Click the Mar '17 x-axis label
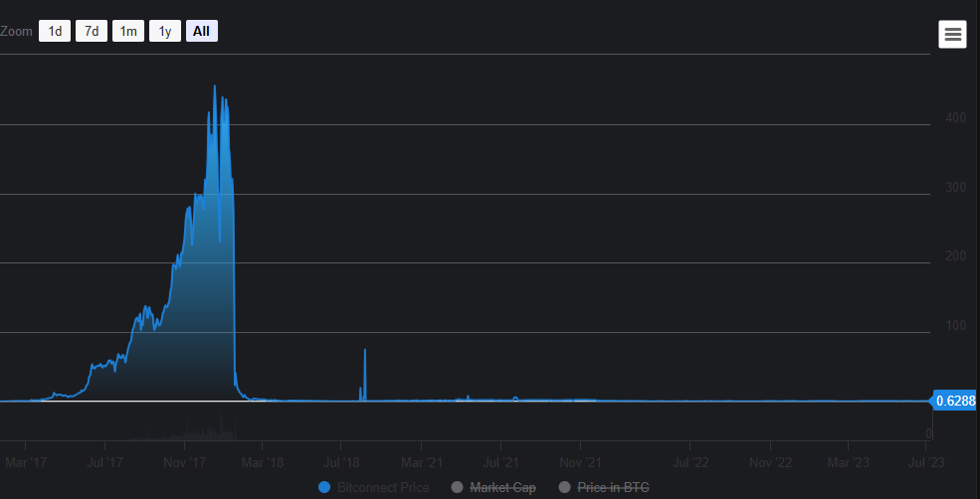 tap(26, 462)
